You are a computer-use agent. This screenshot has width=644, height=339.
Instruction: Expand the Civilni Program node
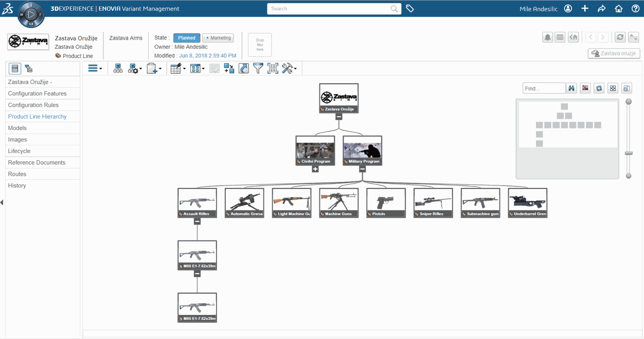(x=315, y=168)
